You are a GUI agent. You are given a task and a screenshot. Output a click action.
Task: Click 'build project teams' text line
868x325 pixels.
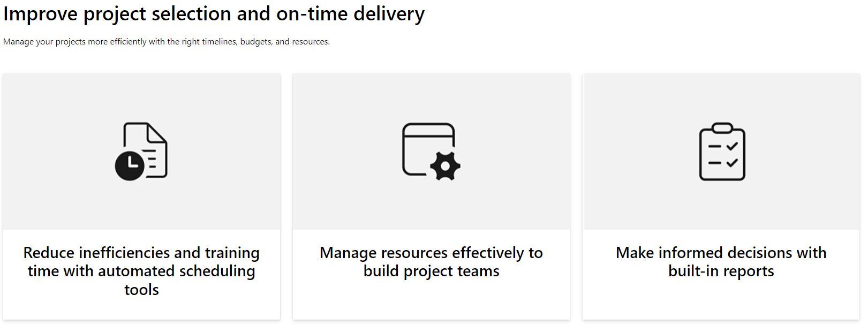pos(431,271)
